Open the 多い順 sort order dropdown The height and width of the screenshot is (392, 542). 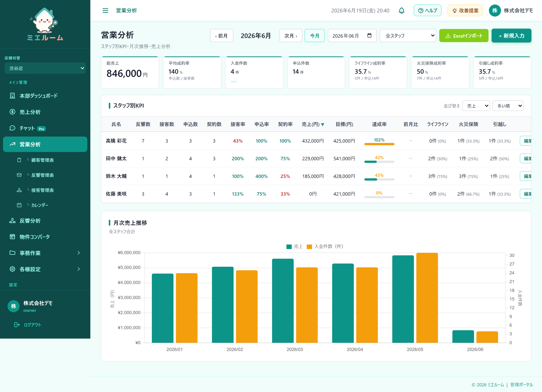(508, 106)
